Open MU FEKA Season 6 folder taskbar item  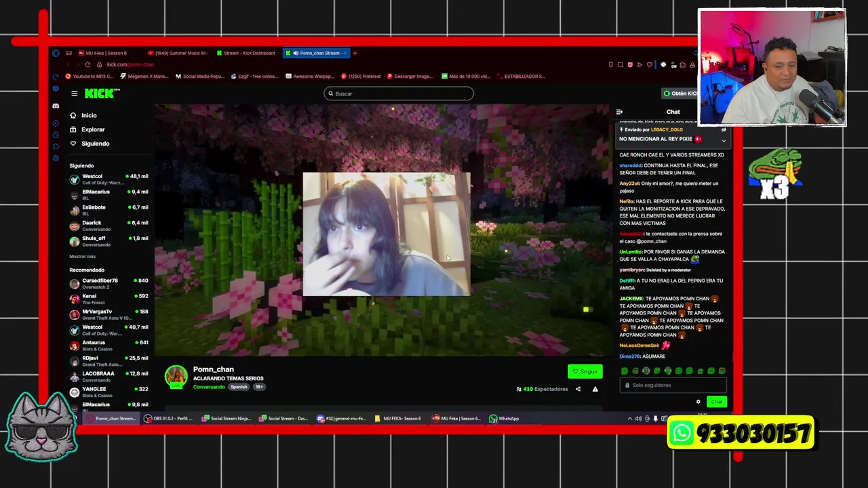pyautogui.click(x=398, y=418)
